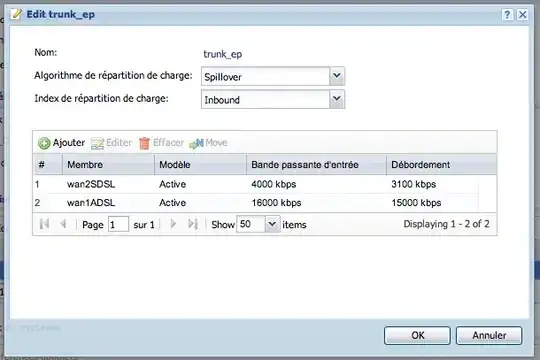Open the Show 50 items dropdown

point(272,224)
